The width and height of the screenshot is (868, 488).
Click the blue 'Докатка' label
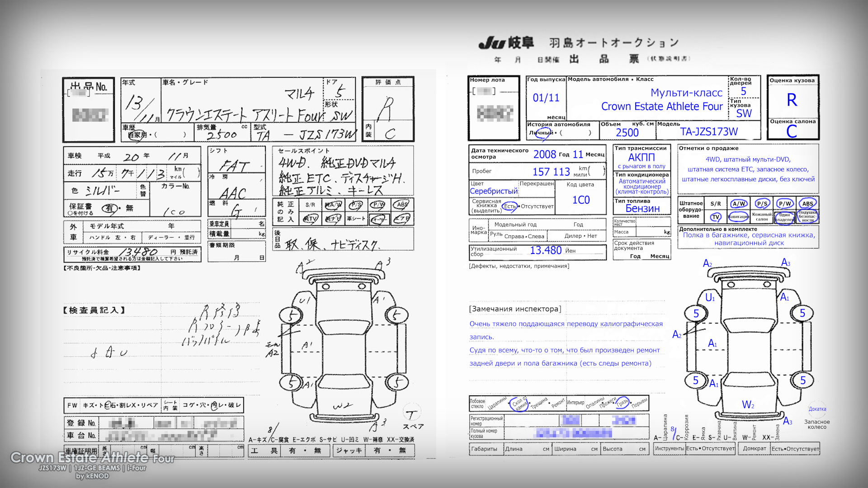click(x=817, y=409)
